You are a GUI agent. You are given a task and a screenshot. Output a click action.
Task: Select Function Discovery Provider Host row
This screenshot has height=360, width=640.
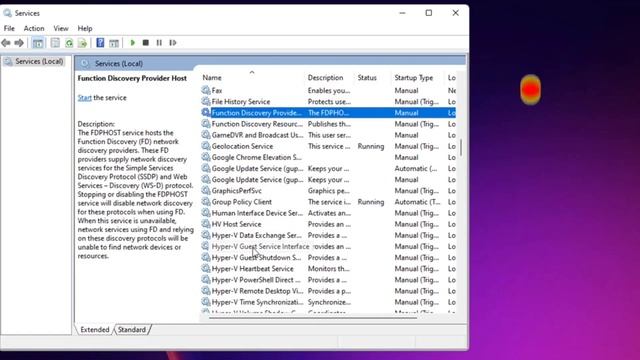coord(328,113)
